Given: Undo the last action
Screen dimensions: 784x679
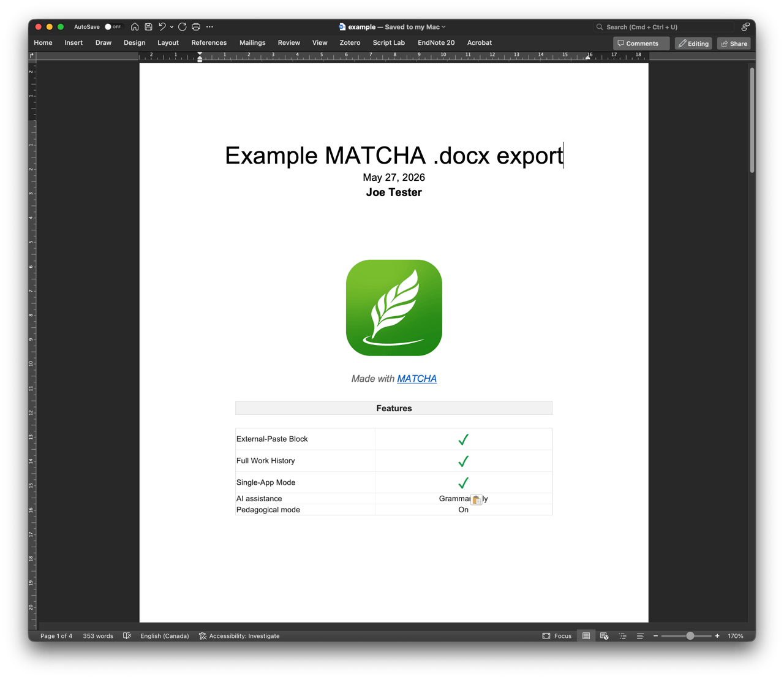Looking at the screenshot, I should pos(162,27).
